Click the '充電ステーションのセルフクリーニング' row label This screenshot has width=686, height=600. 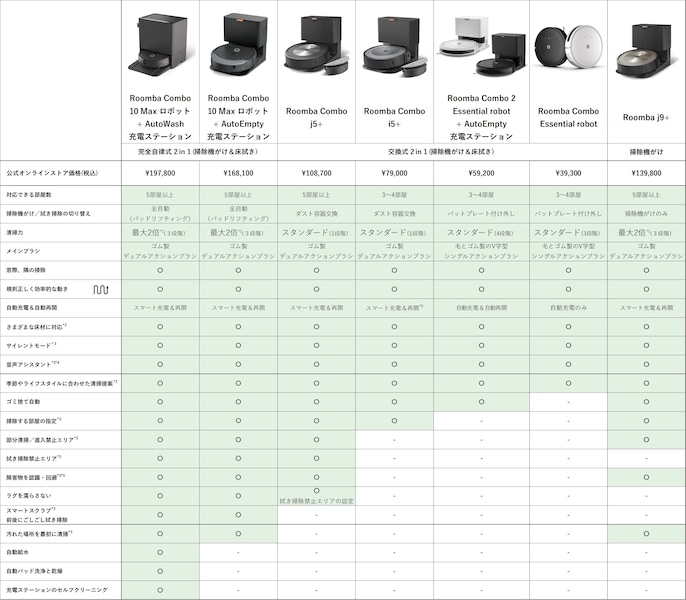tap(57, 590)
